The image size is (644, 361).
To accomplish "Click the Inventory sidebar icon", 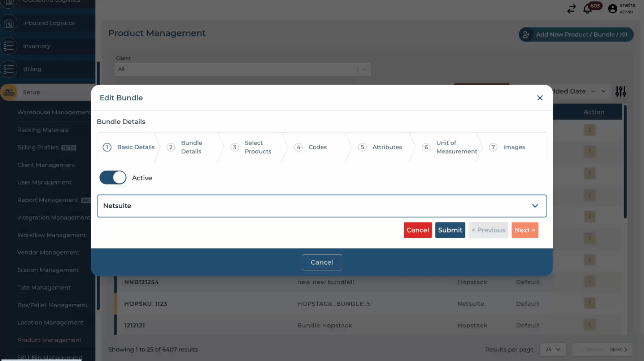I will tap(9, 46).
